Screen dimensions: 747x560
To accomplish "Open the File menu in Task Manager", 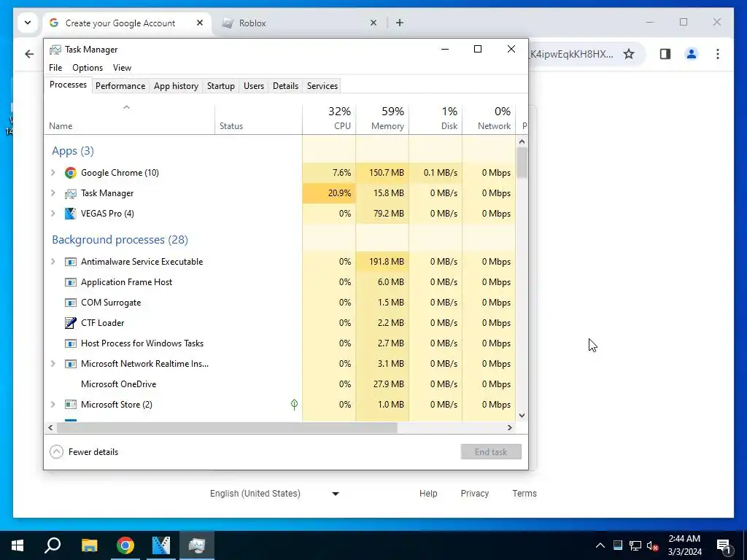I will point(55,68).
